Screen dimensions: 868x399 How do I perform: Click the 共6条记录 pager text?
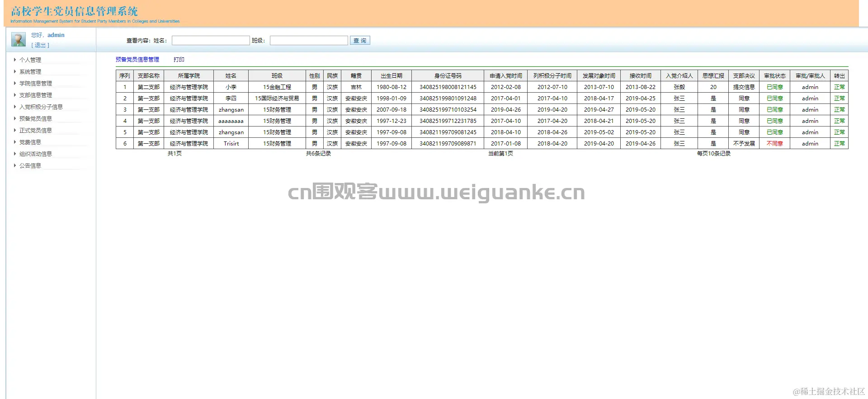pos(318,154)
